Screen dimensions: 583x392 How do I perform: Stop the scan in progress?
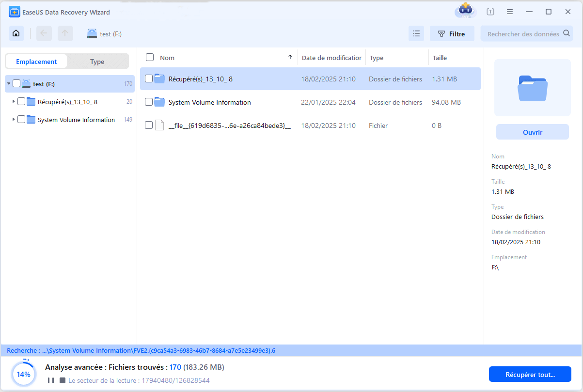click(63, 380)
